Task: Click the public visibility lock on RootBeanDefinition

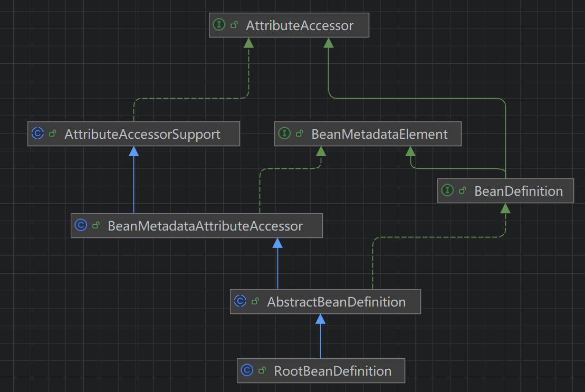Action: click(x=262, y=371)
